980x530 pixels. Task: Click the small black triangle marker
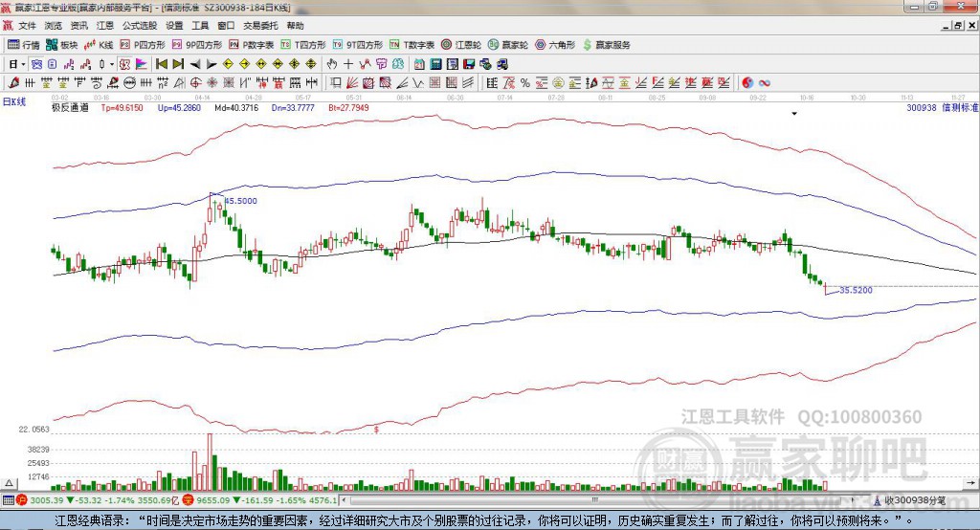coord(794,114)
